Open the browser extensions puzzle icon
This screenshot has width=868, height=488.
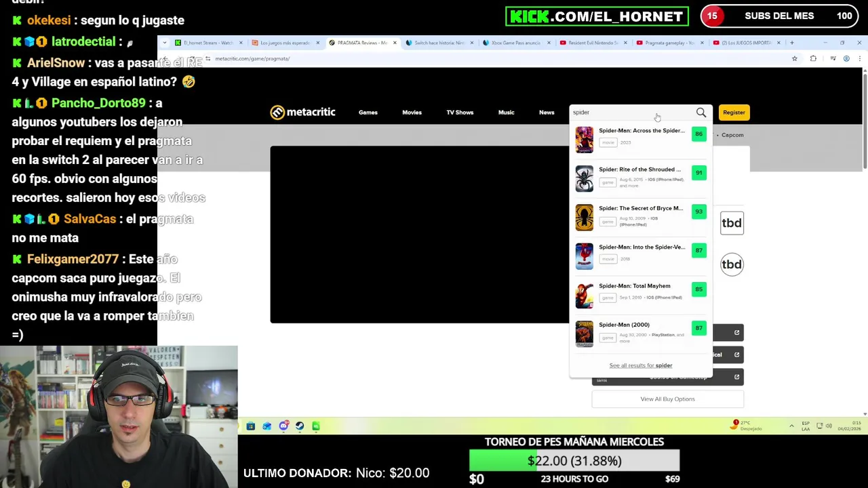[813, 59]
